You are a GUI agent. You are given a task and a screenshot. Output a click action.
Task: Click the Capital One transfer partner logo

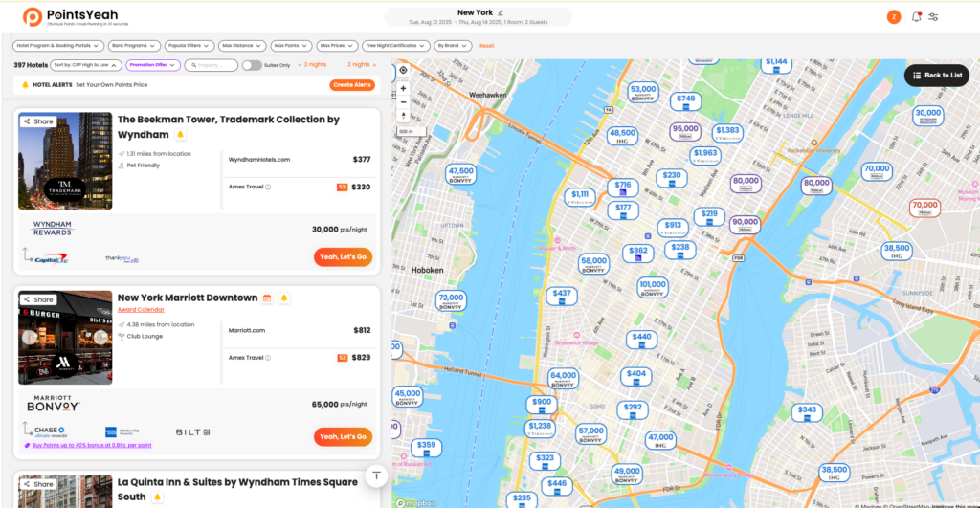coord(52,258)
